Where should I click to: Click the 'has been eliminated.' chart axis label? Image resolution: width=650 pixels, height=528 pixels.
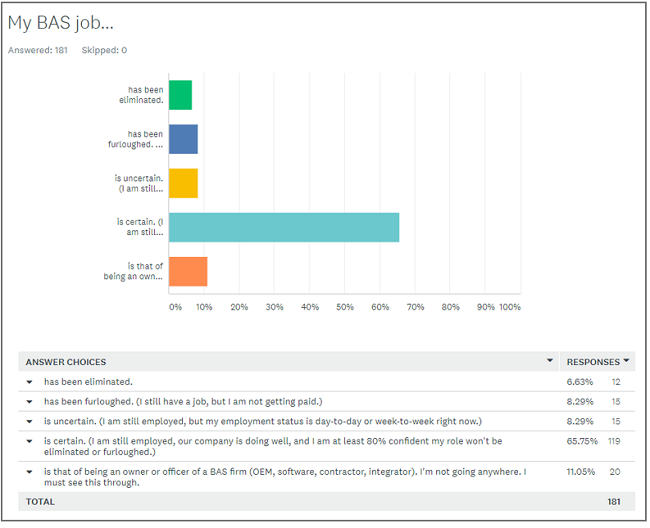(x=141, y=95)
